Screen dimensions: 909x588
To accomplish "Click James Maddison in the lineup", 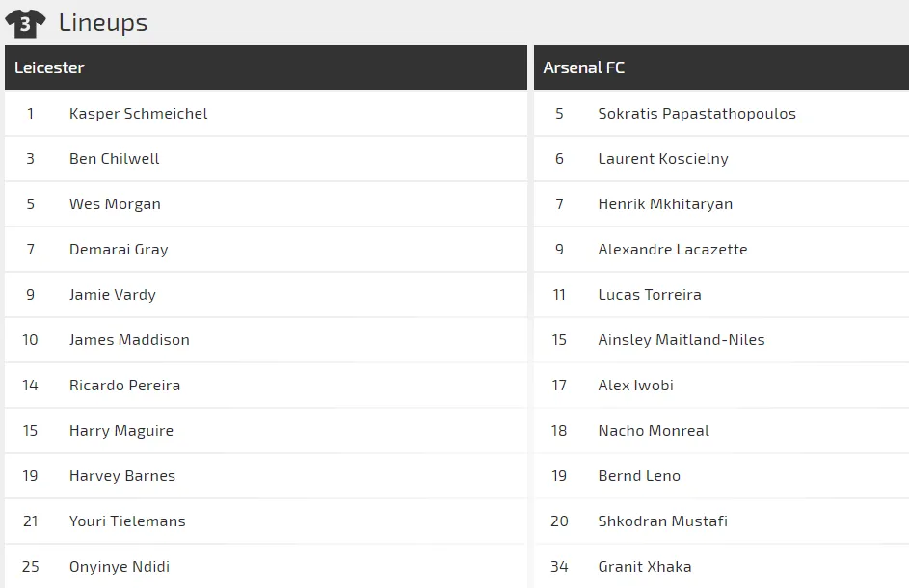I will [129, 340].
